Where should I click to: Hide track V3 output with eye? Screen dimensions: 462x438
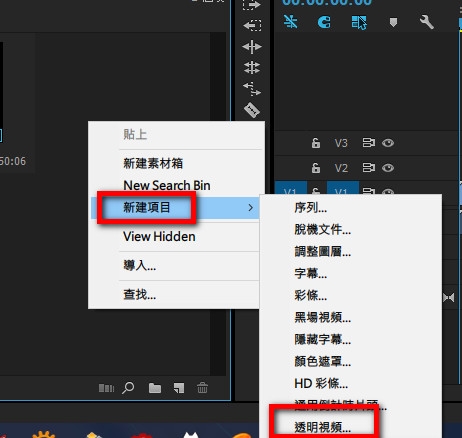[388, 143]
